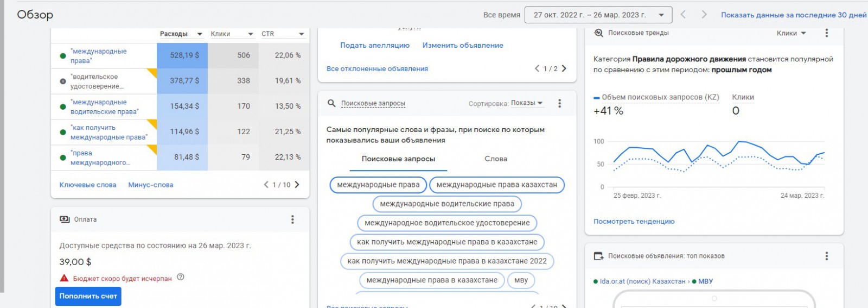Select chip как получить международные права в казахстане 2022

[447, 261]
